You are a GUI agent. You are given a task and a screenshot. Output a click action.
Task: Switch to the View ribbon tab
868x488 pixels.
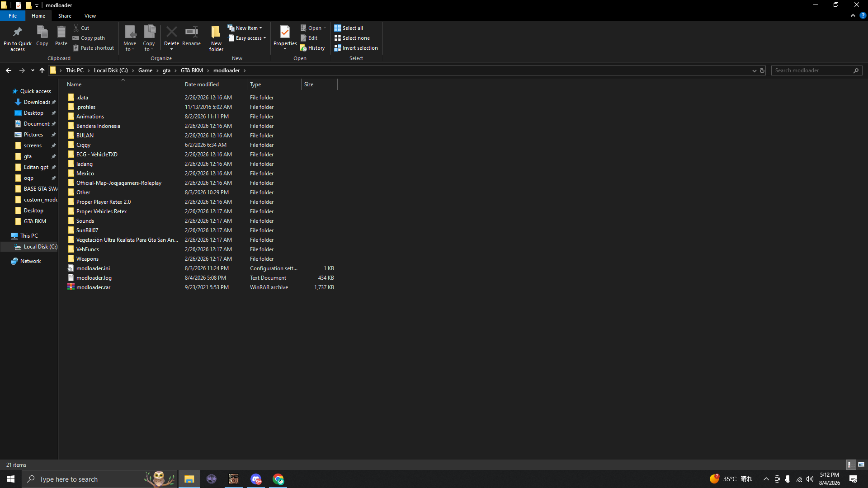(90, 16)
